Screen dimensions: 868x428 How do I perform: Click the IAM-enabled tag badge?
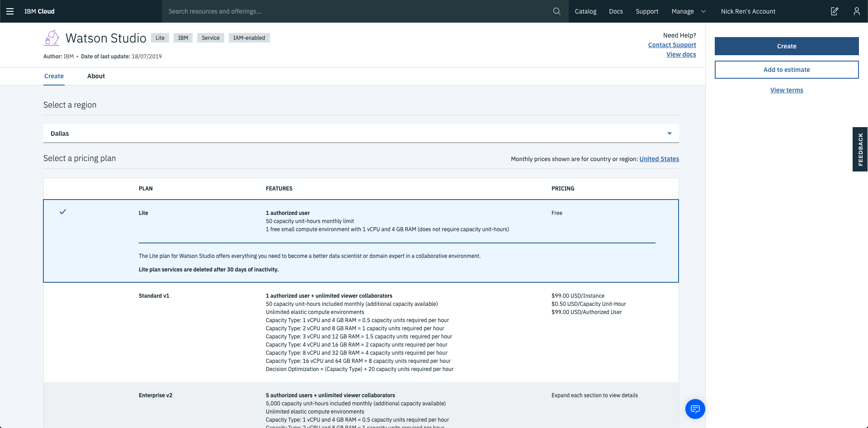point(249,38)
